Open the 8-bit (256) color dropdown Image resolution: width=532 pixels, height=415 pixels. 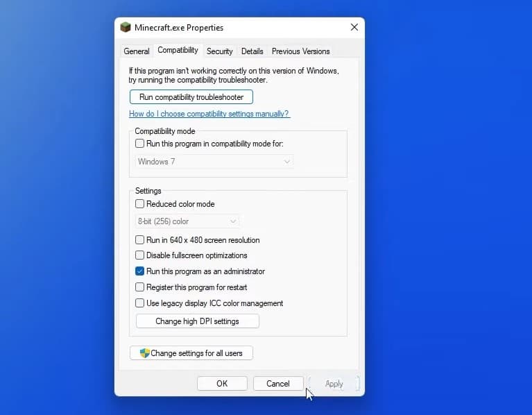(x=187, y=221)
